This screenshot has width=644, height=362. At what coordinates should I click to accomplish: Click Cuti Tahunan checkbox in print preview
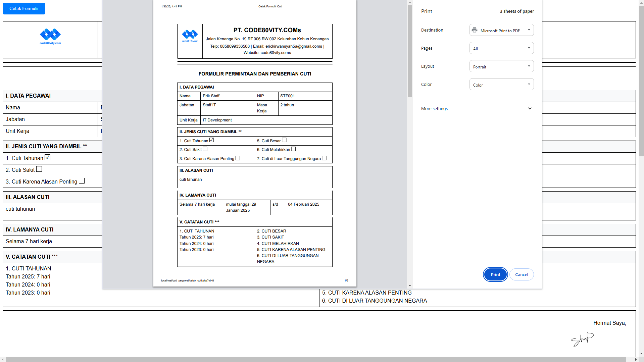[x=211, y=140]
